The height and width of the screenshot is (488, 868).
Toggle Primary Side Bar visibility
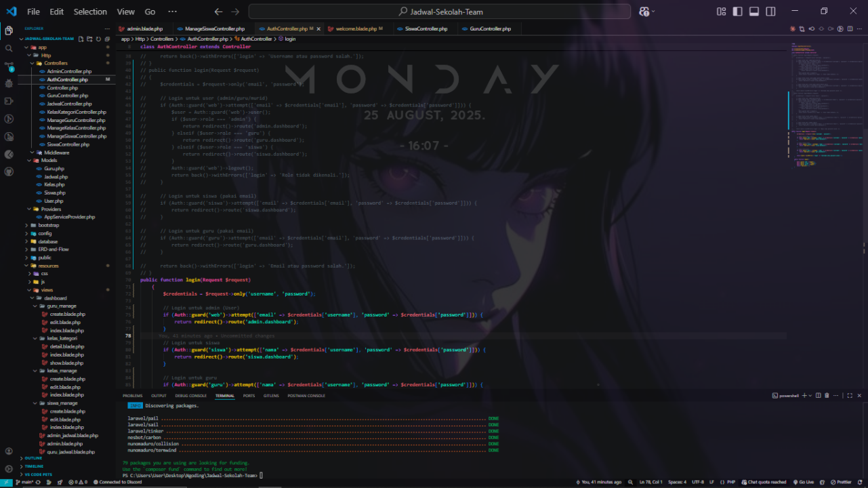[737, 12]
